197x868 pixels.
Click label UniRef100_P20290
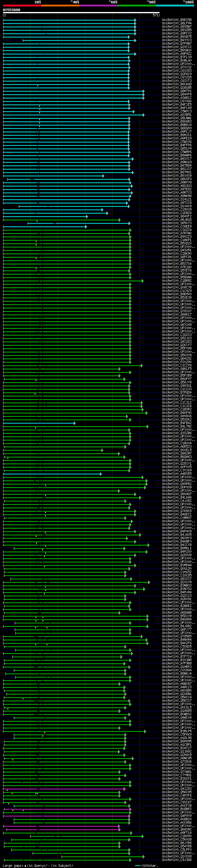tap(177, 362)
